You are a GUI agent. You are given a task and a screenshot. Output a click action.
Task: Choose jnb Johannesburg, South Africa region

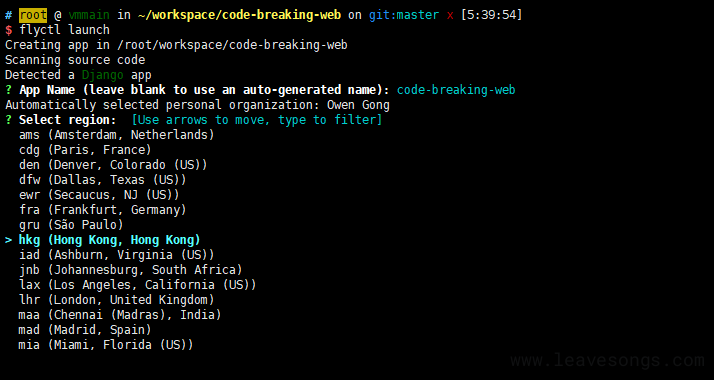pyautogui.click(x=131, y=270)
